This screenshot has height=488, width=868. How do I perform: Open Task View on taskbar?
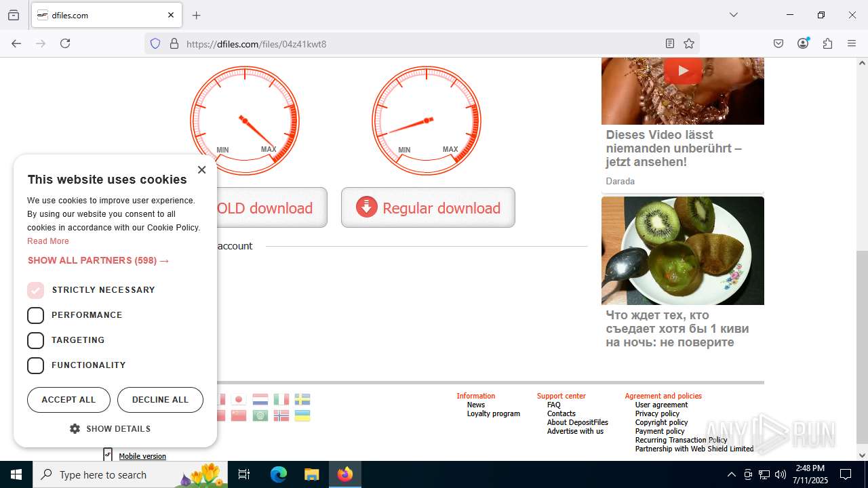244,474
